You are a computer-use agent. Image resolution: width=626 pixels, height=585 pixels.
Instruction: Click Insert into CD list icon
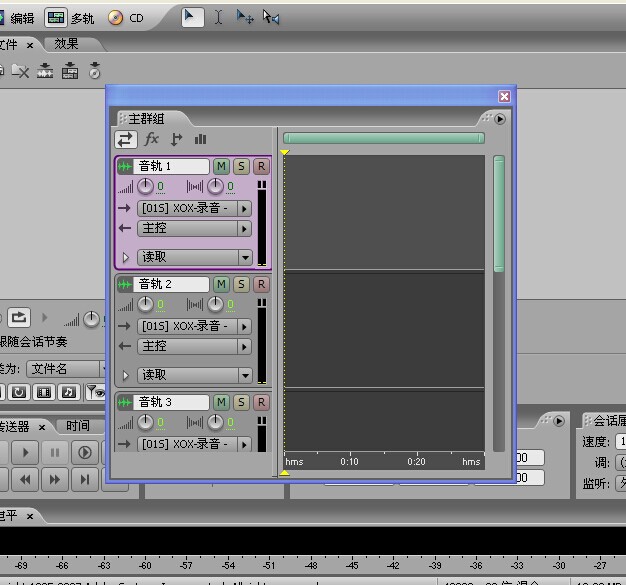pyautogui.click(x=95, y=70)
